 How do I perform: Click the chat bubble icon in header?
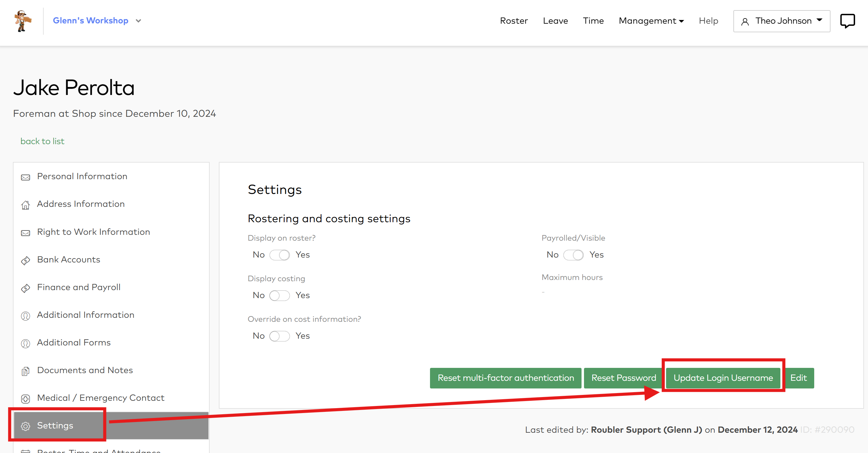point(847,21)
